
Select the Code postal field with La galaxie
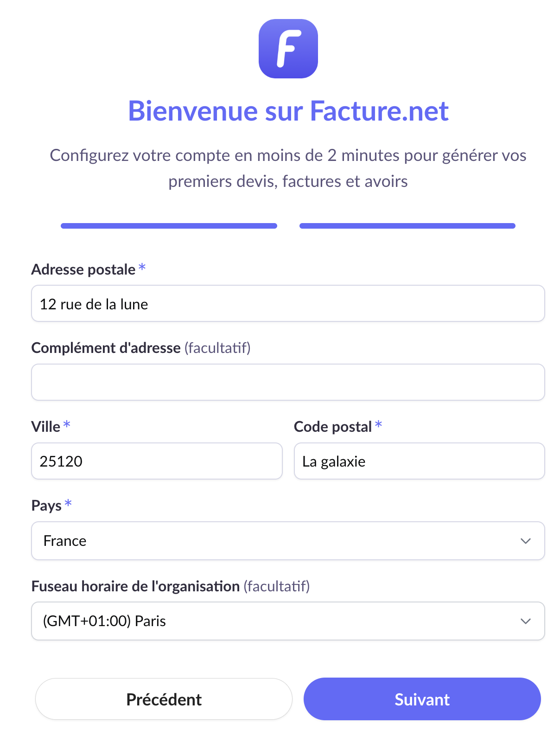click(419, 461)
